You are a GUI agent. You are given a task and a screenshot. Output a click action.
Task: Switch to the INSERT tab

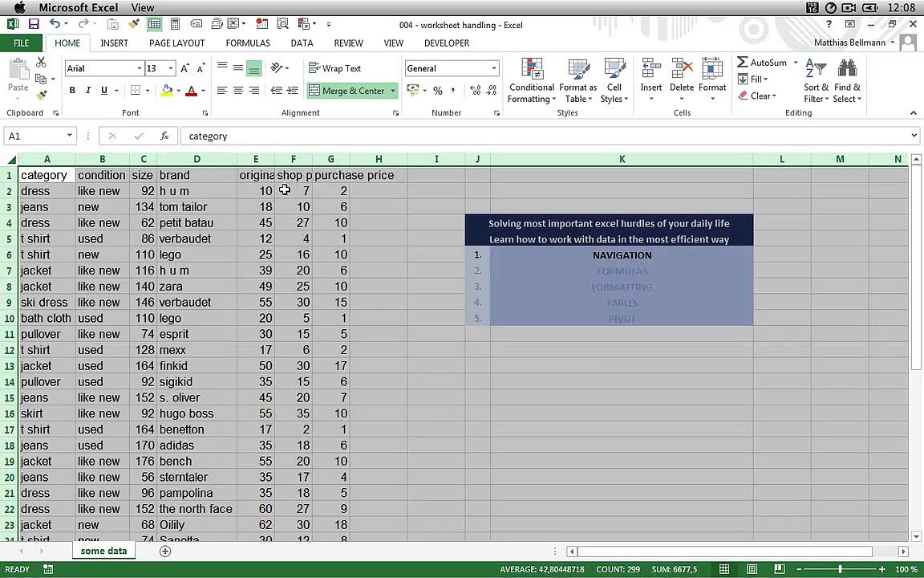pyautogui.click(x=115, y=43)
